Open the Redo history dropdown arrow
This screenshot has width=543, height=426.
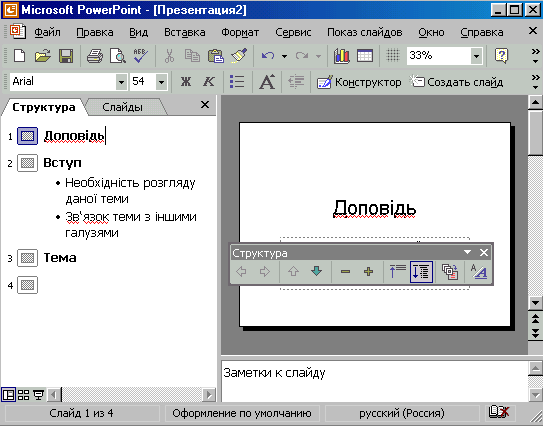point(318,56)
